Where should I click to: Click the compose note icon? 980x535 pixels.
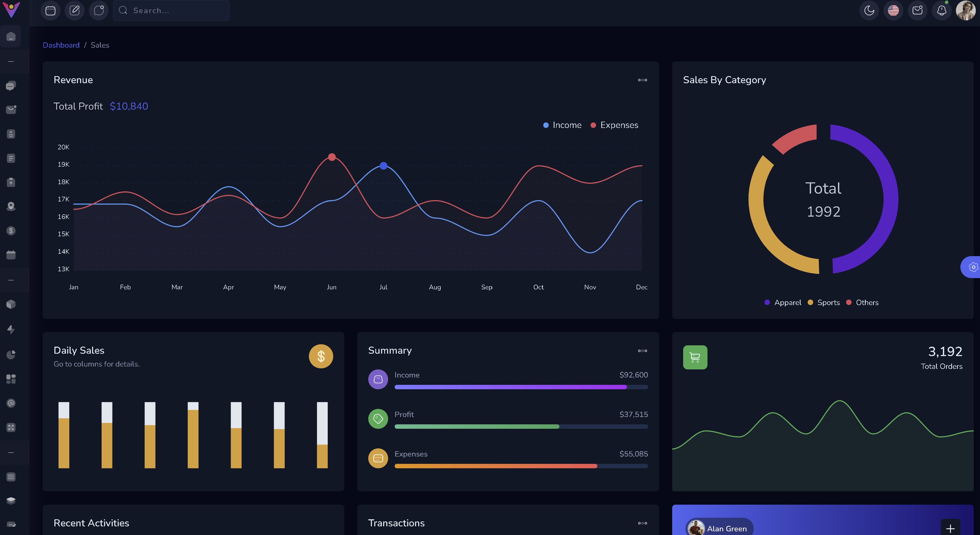[x=75, y=10]
